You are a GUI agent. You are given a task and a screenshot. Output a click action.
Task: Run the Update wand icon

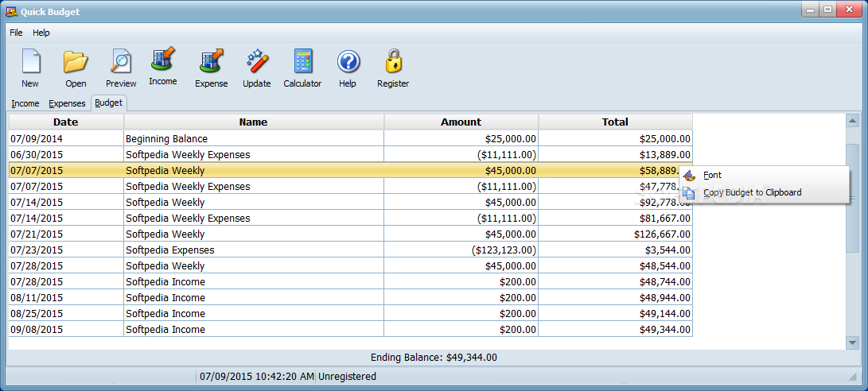(x=257, y=61)
